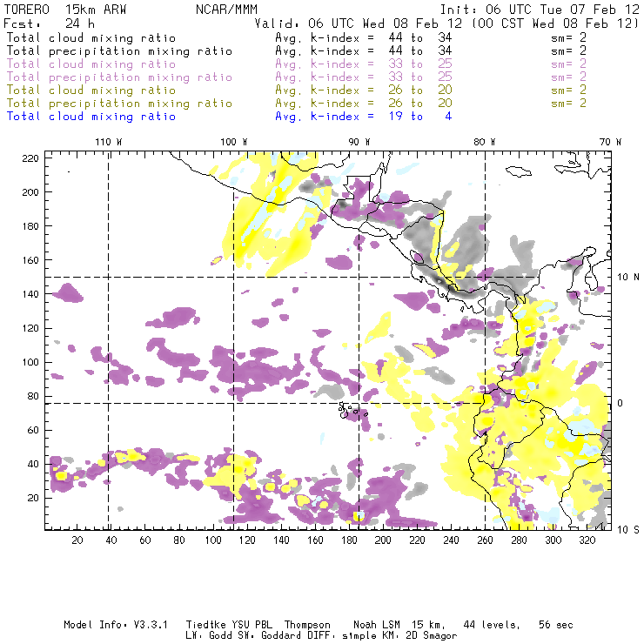Click left axis grid label "180"
644x644 pixels.
click(30, 226)
